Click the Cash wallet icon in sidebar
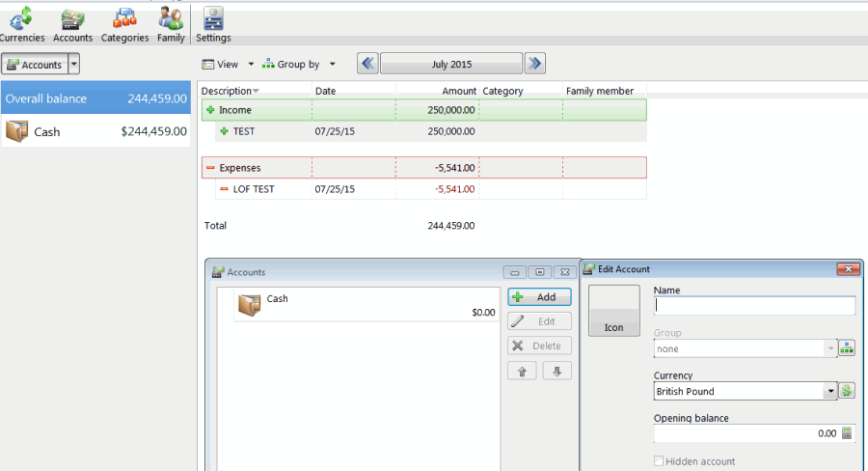The height and width of the screenshot is (471, 868). (16, 132)
